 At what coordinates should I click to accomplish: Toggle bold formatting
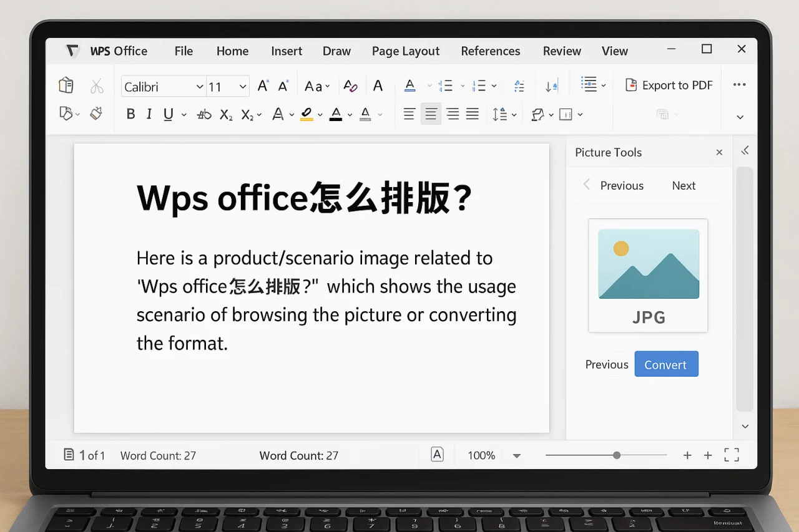point(130,114)
